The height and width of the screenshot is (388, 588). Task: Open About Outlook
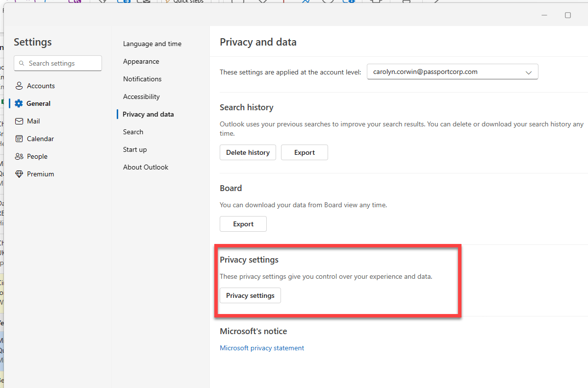pos(146,167)
